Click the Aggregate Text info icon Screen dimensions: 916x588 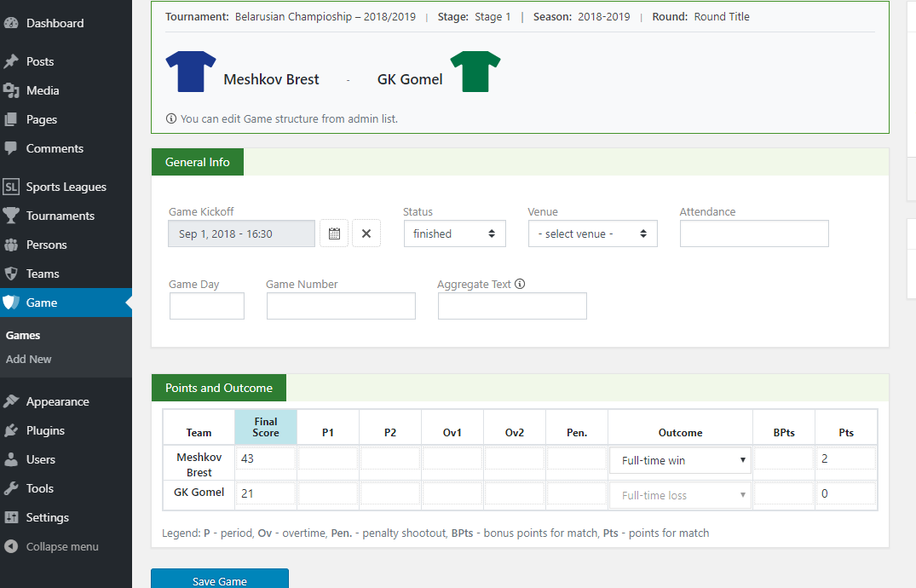point(520,284)
